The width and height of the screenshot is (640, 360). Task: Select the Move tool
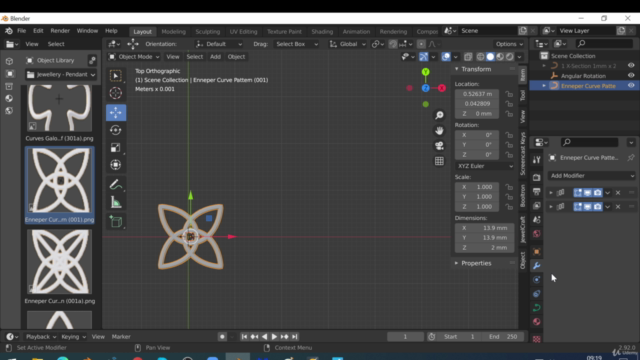[116, 112]
